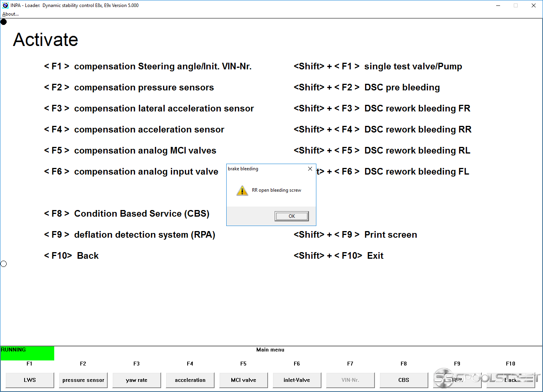Click the RR open bleeding screw message

[x=277, y=190]
